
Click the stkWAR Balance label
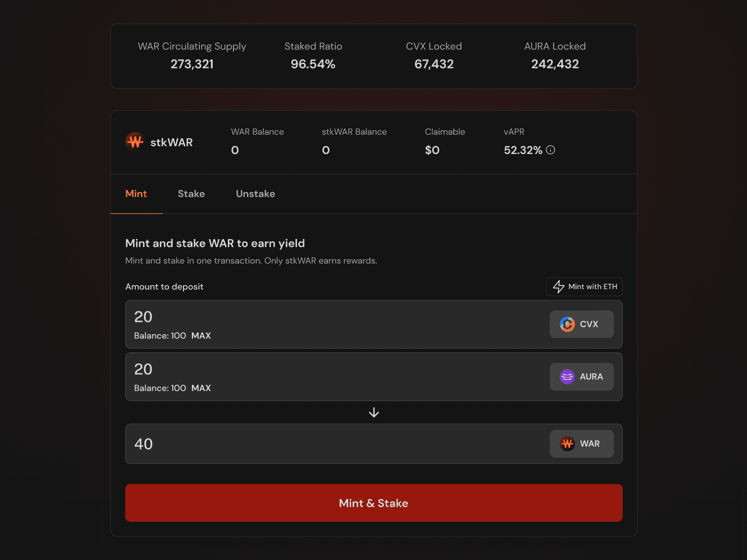coord(354,132)
